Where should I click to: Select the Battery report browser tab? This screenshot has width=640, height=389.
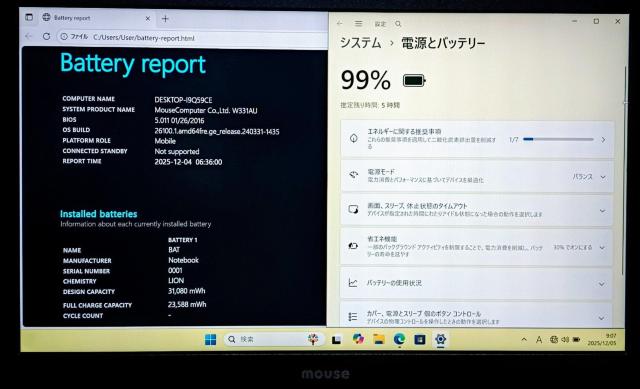pos(96,18)
